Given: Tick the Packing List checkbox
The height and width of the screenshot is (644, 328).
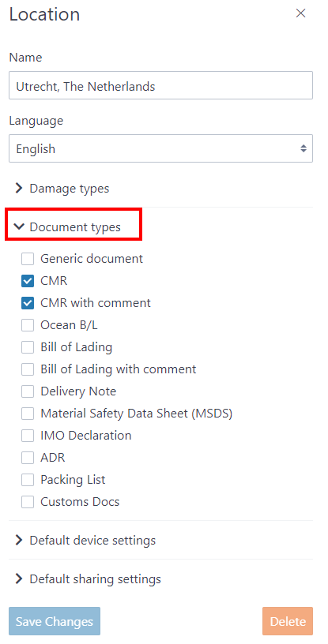Looking at the screenshot, I should [x=28, y=480].
